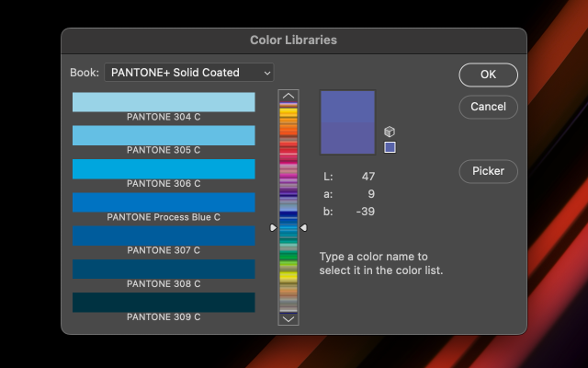Click the left slider triangle on color strip

[274, 227]
